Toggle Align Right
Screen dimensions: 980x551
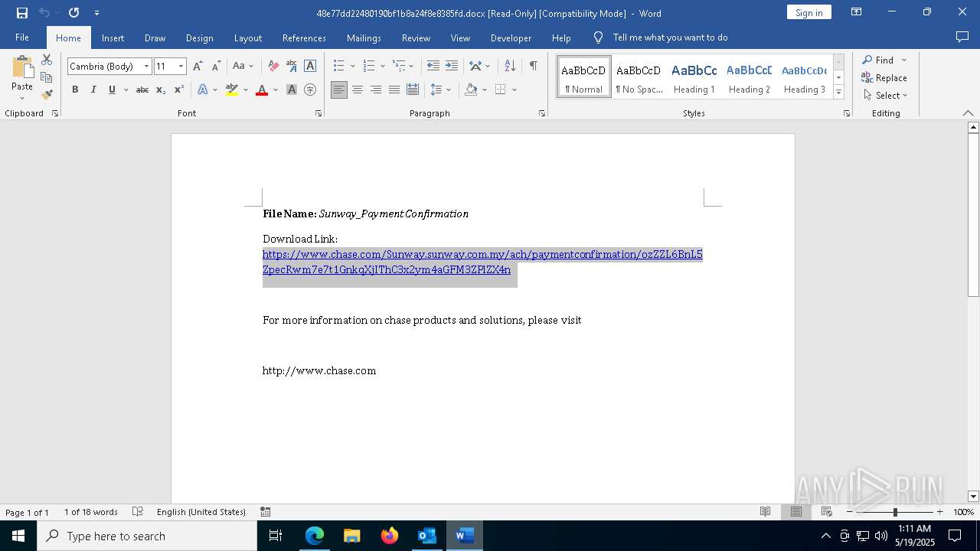click(376, 90)
